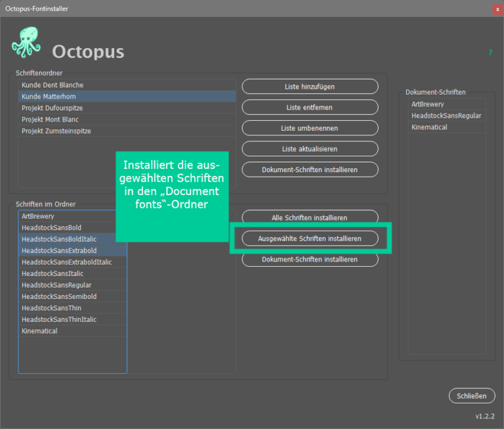Image resolution: width=504 pixels, height=429 pixels.
Task: Click upper Dokument-Schriften installieren button under Liste aktualisieren
Action: coord(310,169)
